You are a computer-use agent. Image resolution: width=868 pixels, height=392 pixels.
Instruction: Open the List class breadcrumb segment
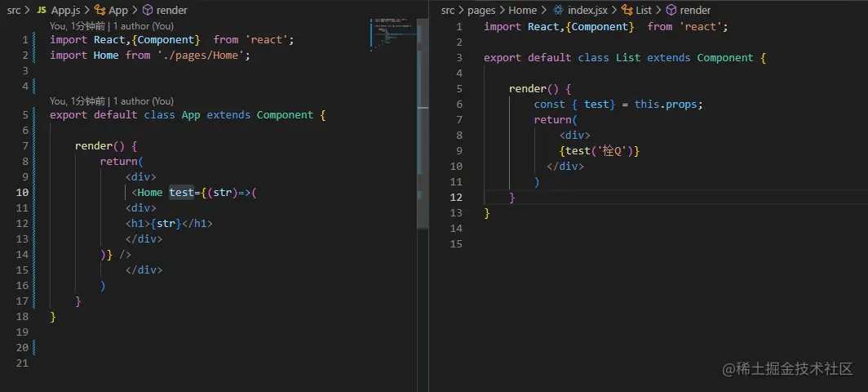[644, 10]
